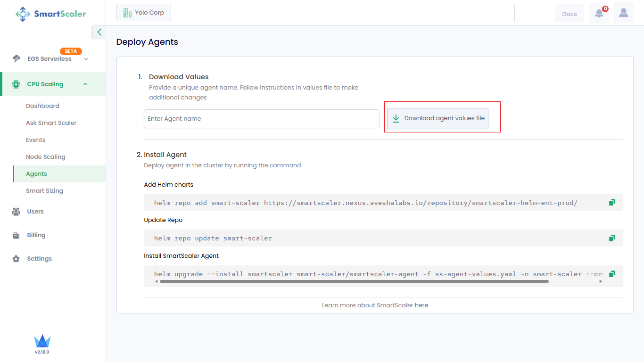Open the notifications bell
Image resolution: width=644 pixels, height=362 pixels.
tap(599, 13)
